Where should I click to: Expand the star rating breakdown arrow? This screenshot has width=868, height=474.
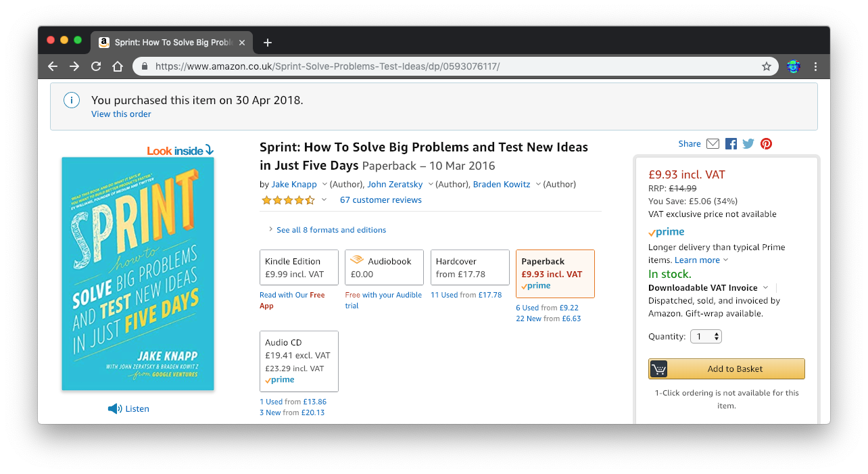click(x=324, y=199)
